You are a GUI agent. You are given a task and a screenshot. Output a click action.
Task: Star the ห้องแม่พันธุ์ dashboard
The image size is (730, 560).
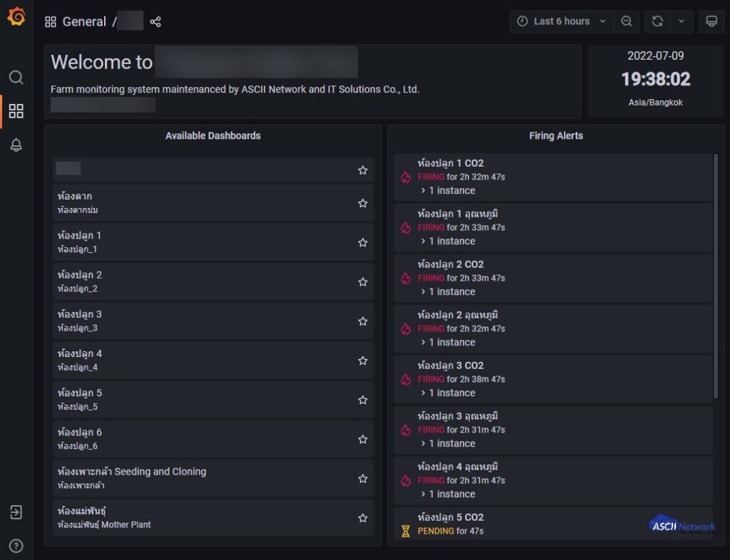pyautogui.click(x=363, y=518)
